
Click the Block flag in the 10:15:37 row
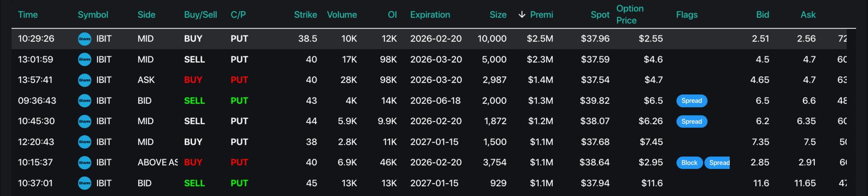pos(689,163)
